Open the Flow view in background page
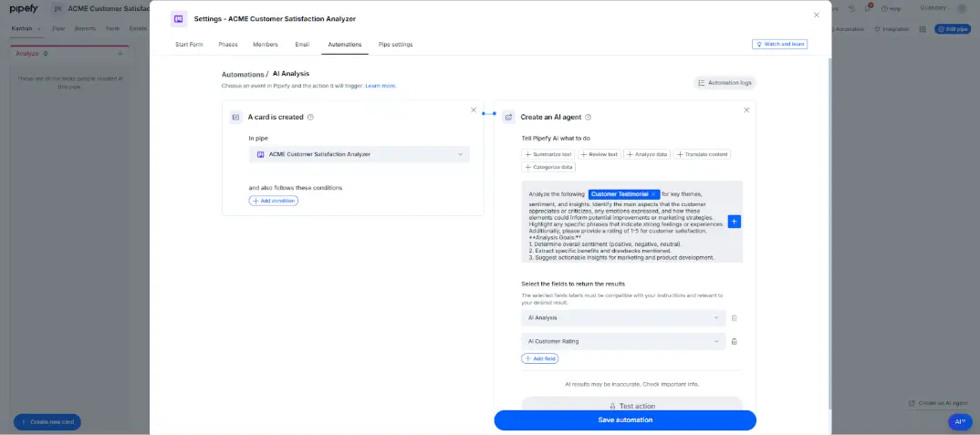This screenshot has width=980, height=435. pos(58,29)
